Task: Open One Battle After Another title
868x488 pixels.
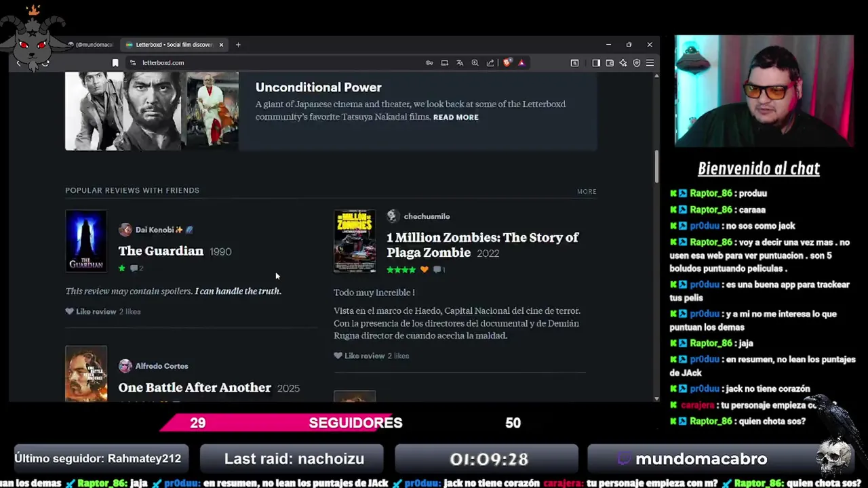Action: 195,388
